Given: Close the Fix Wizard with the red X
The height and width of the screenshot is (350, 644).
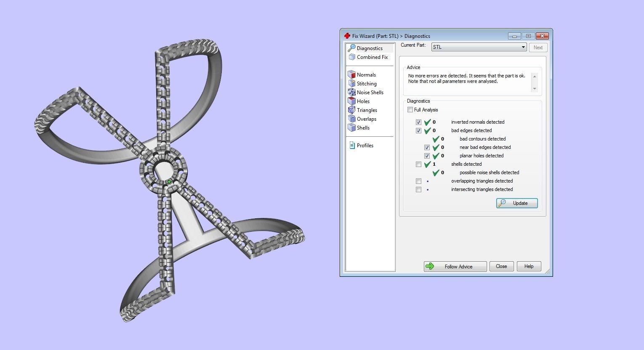Looking at the screenshot, I should (x=543, y=36).
